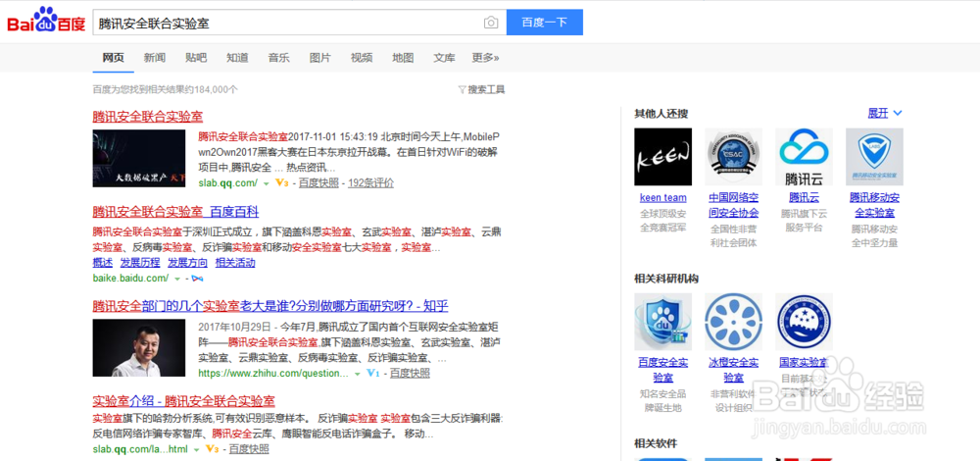The width and height of the screenshot is (980, 461).
Task: Open 百度快照 for Zhihu result
Action: coord(410,374)
